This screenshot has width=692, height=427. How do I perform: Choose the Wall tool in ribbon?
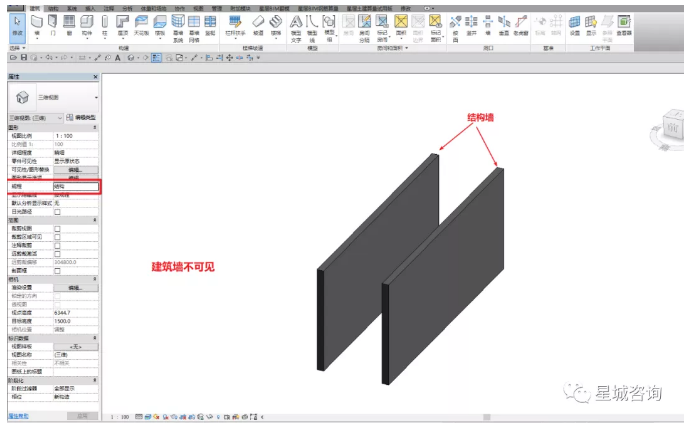(37, 25)
